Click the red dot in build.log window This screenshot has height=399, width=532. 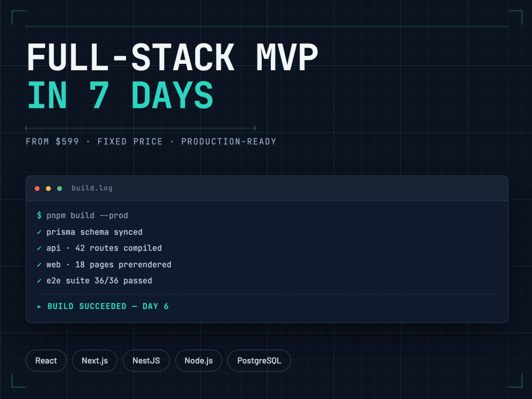[x=37, y=188]
